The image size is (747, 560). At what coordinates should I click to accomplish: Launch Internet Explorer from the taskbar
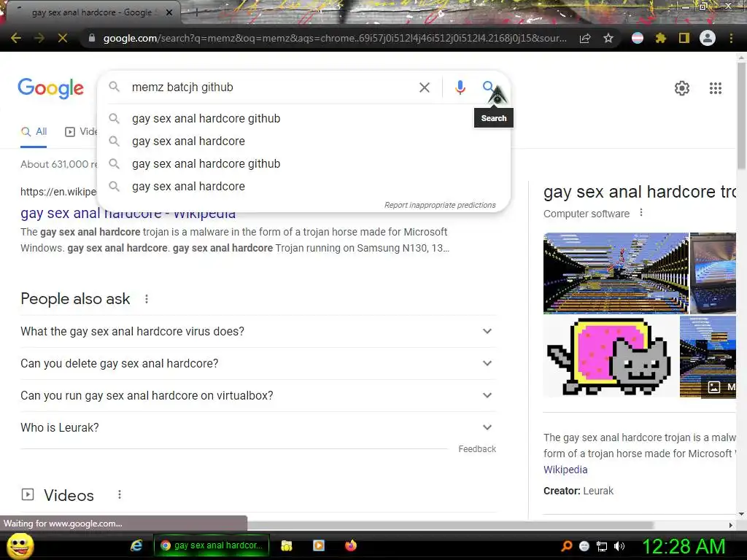136,545
